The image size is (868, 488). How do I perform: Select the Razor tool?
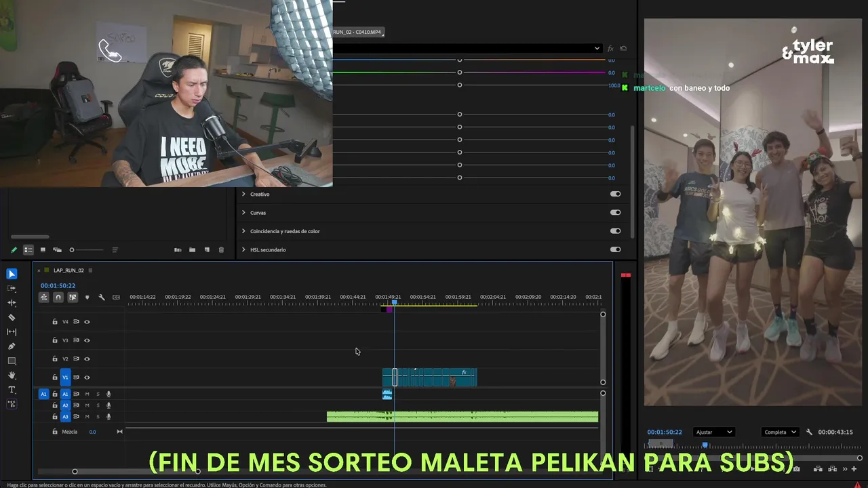click(x=12, y=317)
